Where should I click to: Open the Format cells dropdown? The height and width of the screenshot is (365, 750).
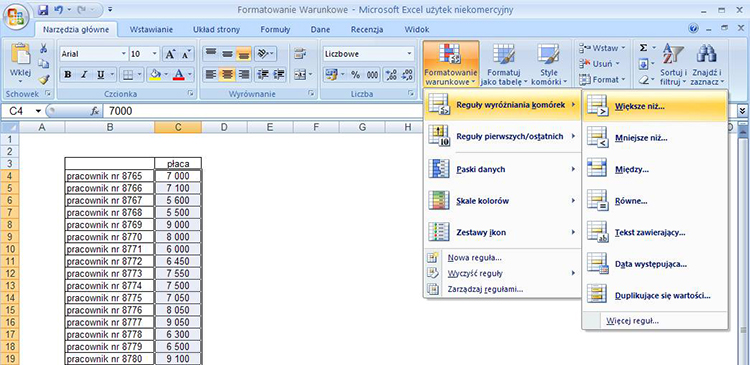602,79
